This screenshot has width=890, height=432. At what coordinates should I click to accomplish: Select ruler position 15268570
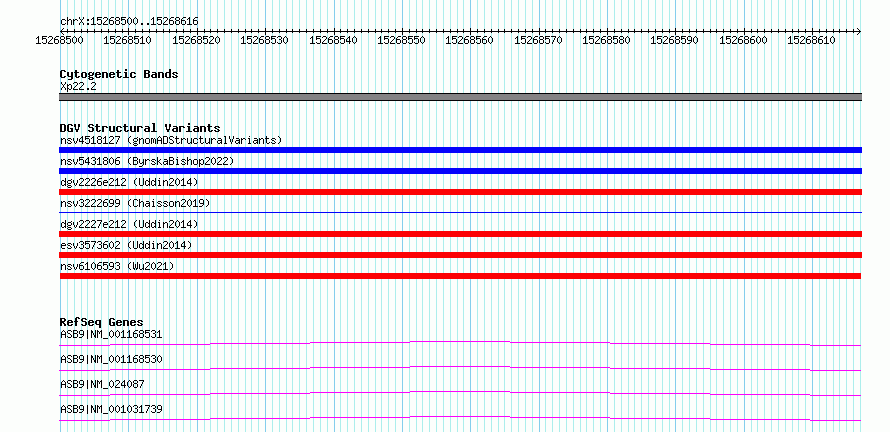point(538,40)
